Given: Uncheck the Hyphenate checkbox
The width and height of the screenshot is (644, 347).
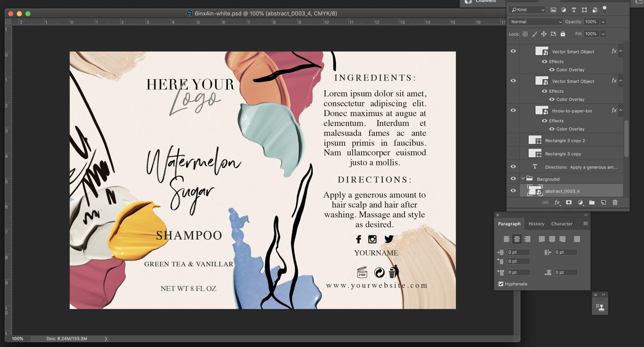Looking at the screenshot, I should (501, 284).
